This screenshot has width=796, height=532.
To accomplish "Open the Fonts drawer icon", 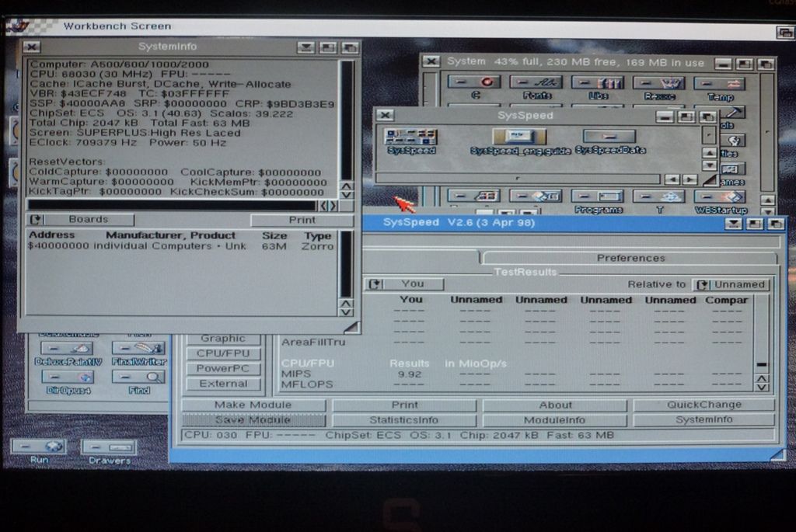I will (x=536, y=82).
